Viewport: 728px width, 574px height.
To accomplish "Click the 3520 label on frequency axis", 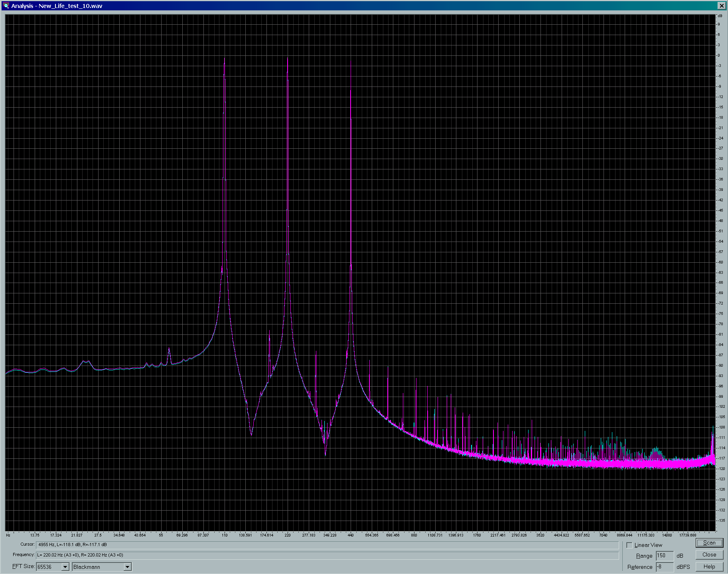I will coord(540,535).
